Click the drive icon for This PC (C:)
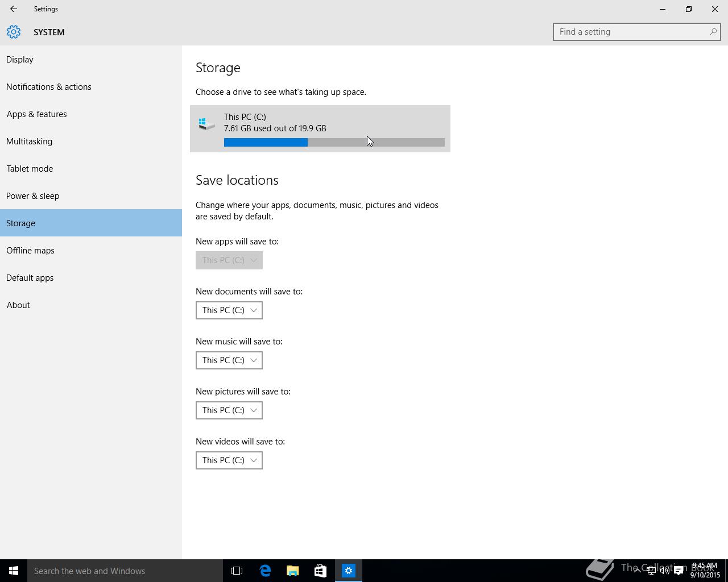 pos(207,123)
